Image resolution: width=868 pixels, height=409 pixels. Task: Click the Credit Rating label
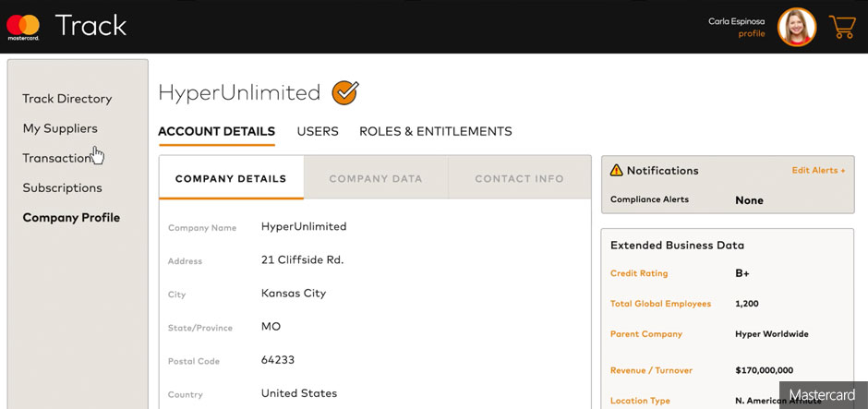point(639,273)
